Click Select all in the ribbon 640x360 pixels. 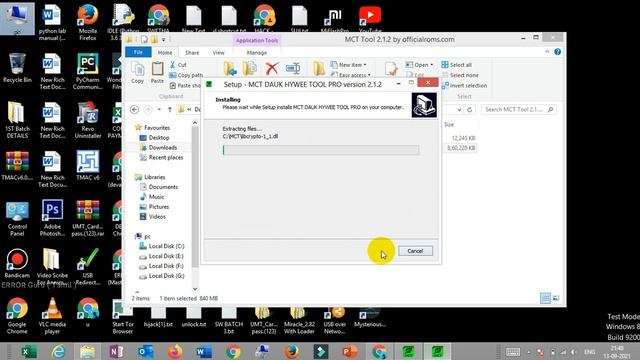[457, 65]
